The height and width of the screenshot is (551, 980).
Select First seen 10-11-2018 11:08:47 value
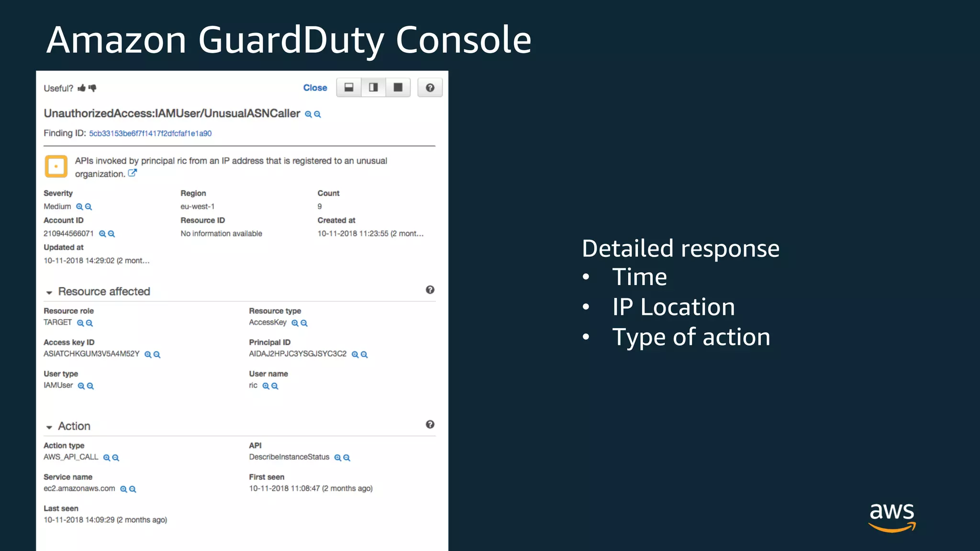(x=311, y=489)
